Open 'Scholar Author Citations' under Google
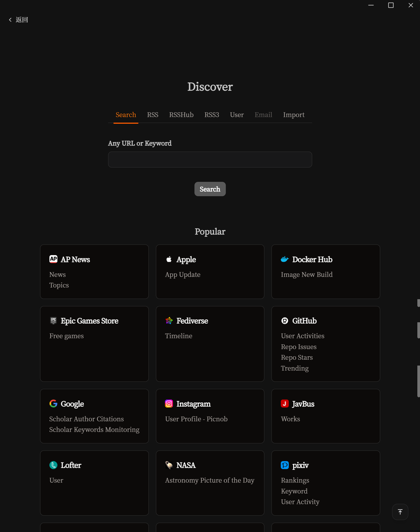420x532 pixels. (87, 419)
